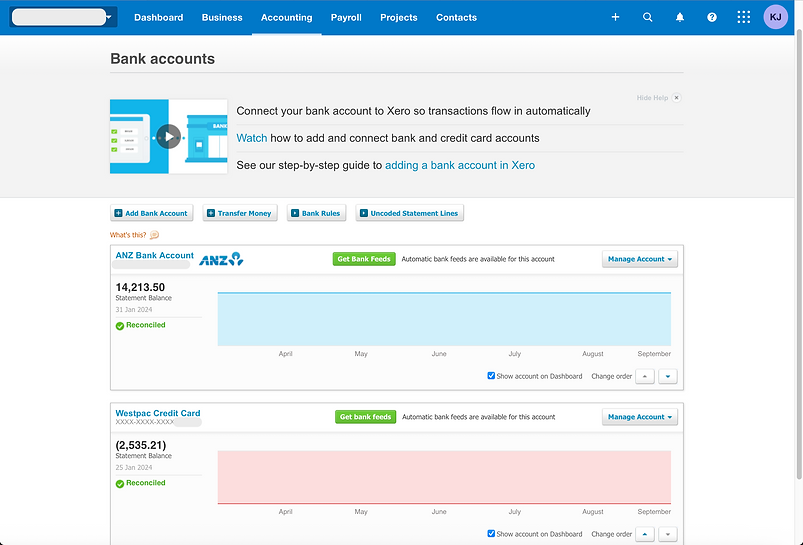
Task: Open the app launcher grid icon
Action: click(x=744, y=17)
